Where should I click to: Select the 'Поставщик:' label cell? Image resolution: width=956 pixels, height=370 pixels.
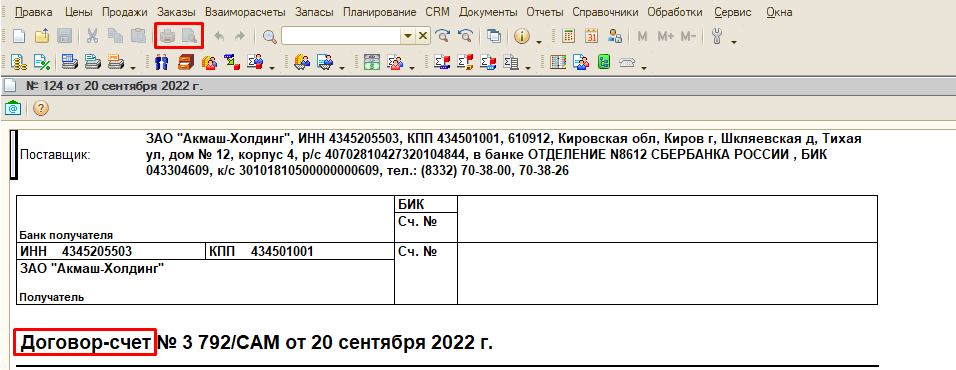(55, 155)
